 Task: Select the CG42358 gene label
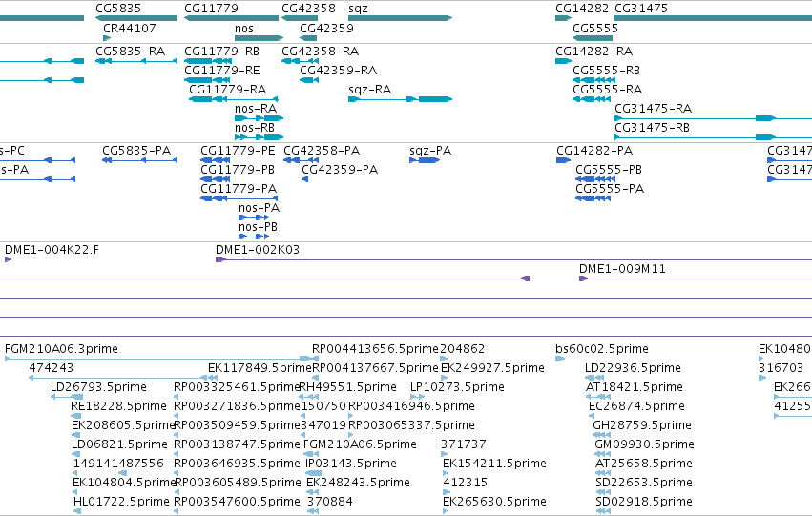pyautogui.click(x=308, y=9)
